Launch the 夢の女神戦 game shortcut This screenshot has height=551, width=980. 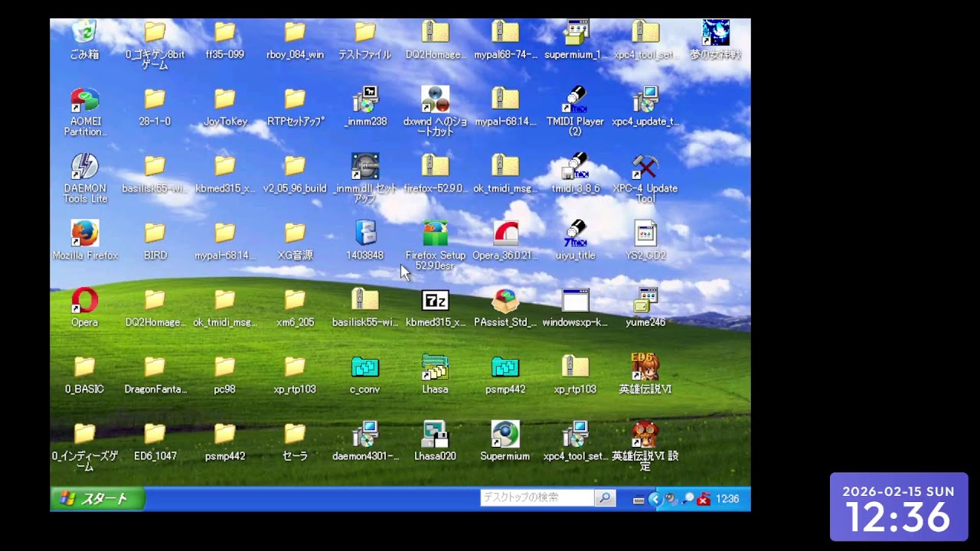click(715, 33)
